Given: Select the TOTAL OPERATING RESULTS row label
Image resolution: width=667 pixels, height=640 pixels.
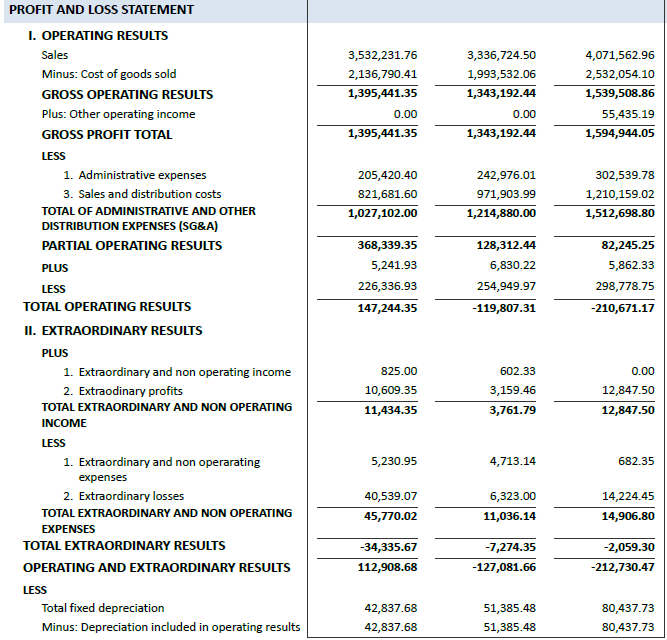Looking at the screenshot, I should (x=107, y=307).
